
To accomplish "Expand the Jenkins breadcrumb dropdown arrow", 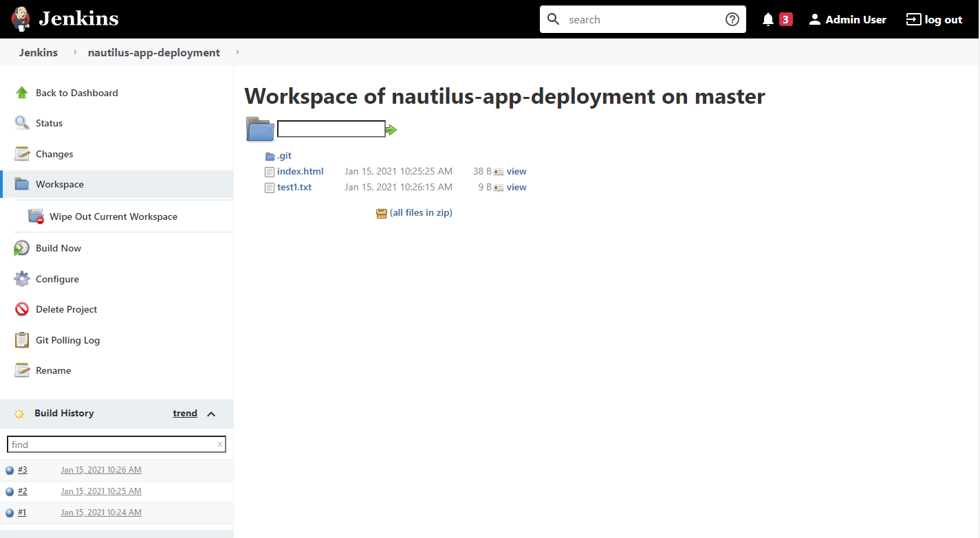I will 75,53.
